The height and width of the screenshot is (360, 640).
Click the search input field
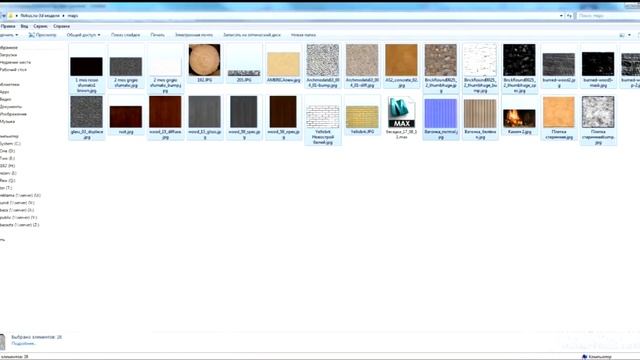point(607,16)
